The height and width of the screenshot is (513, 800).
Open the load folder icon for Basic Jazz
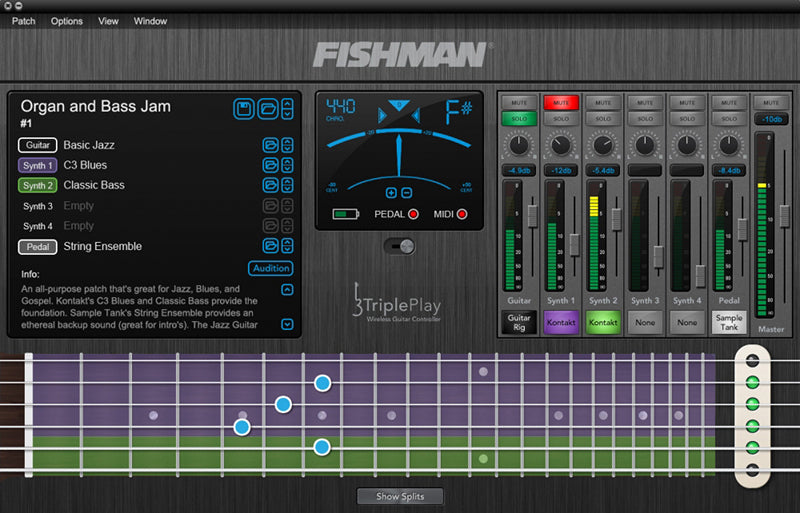[x=271, y=145]
